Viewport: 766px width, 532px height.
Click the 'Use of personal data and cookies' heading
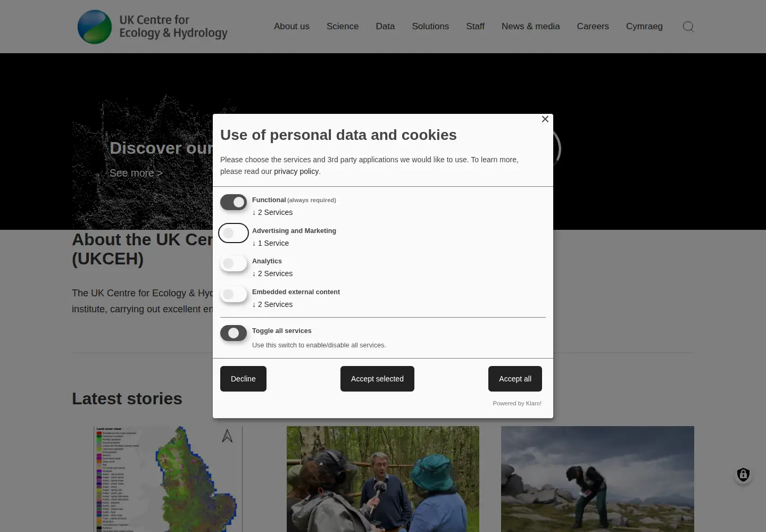[x=338, y=135]
